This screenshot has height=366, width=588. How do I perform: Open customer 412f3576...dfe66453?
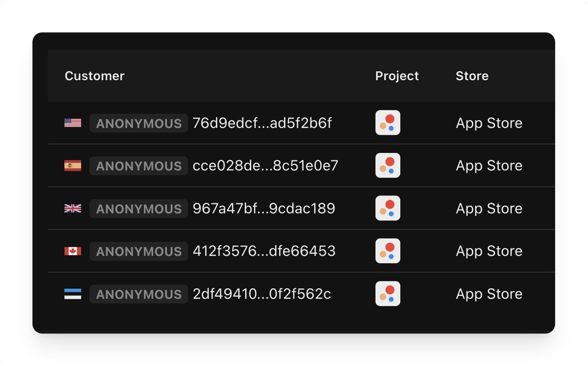point(264,251)
